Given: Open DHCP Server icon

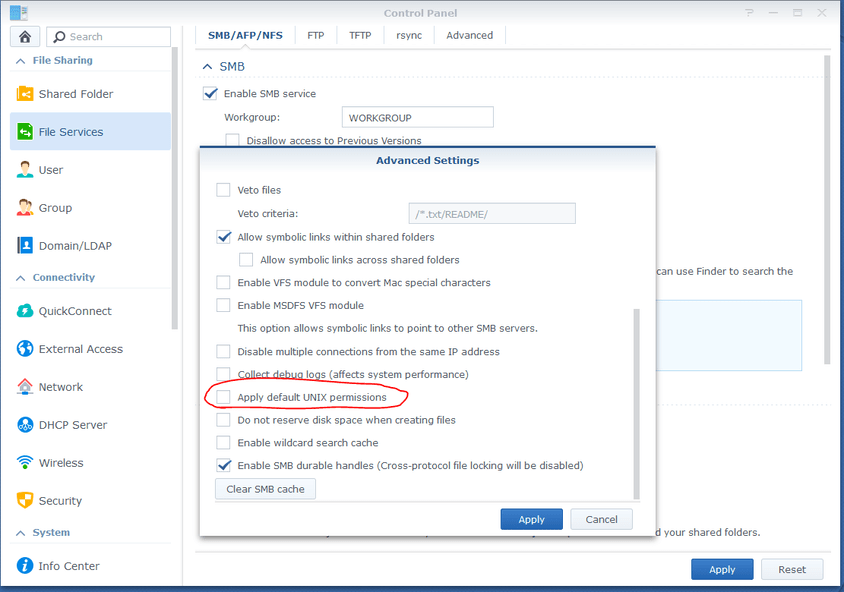Looking at the screenshot, I should (25, 425).
